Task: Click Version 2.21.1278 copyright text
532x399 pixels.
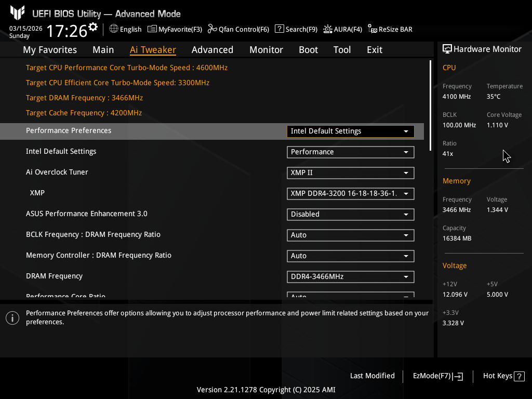Action: [x=266, y=390]
